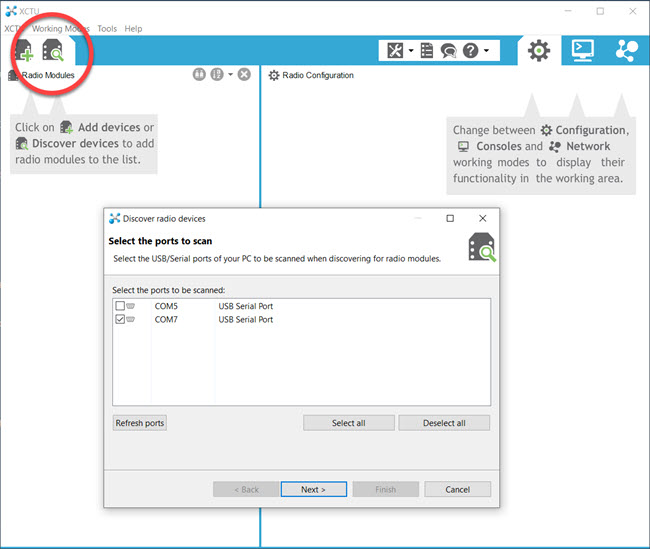Image resolution: width=650 pixels, height=549 pixels.
Task: Switch to Configuration working mode gear icon
Action: [539, 50]
